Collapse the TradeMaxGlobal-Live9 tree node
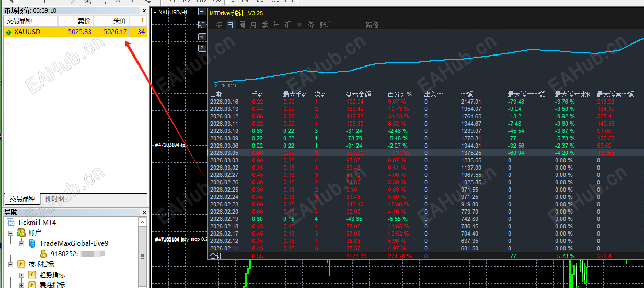 click(x=22, y=243)
